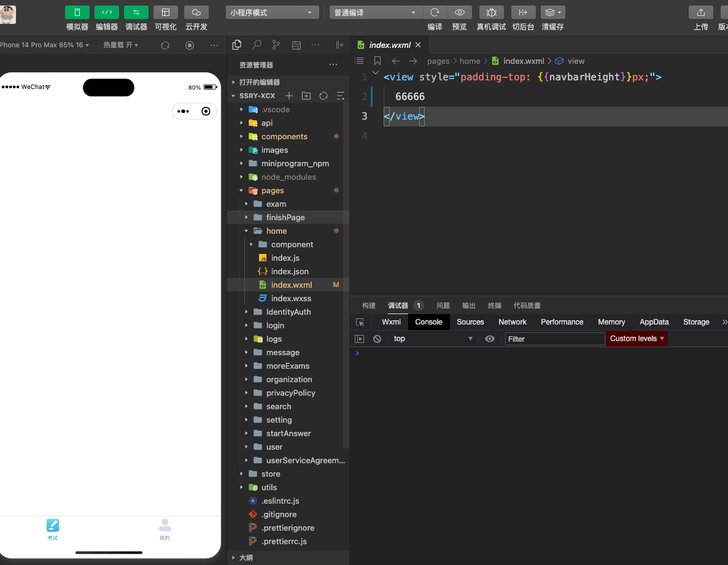Open the iPhone 14 Pro Max device dropdown
The image size is (728, 565).
pos(45,45)
